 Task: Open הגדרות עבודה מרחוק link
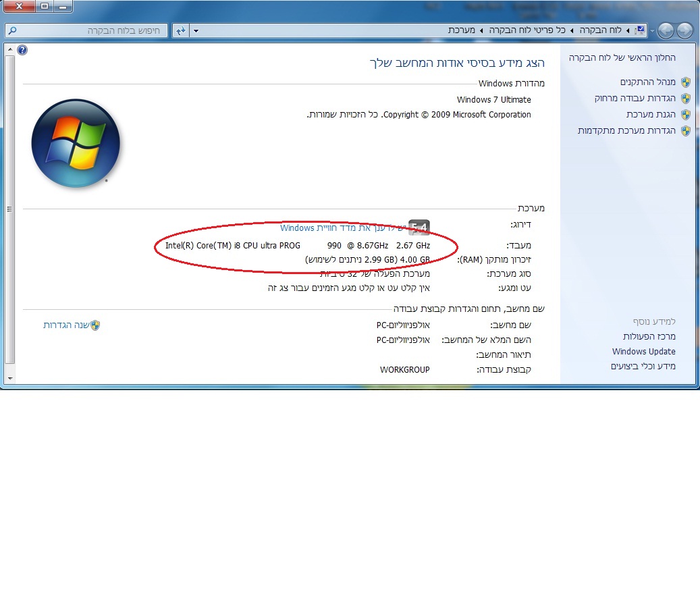point(635,98)
